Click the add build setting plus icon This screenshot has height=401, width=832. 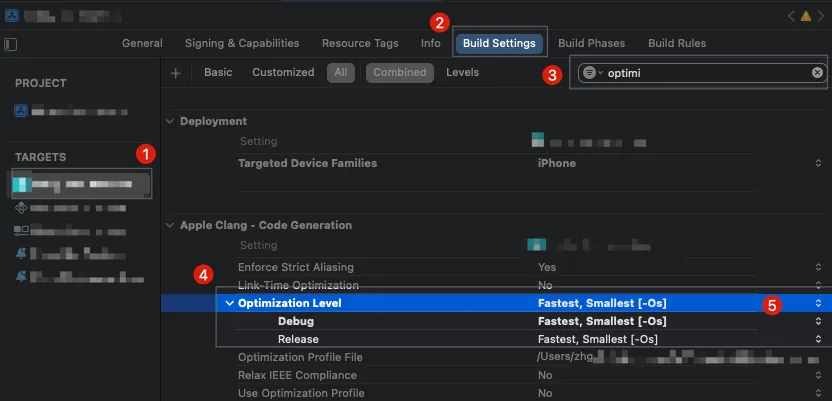point(176,73)
